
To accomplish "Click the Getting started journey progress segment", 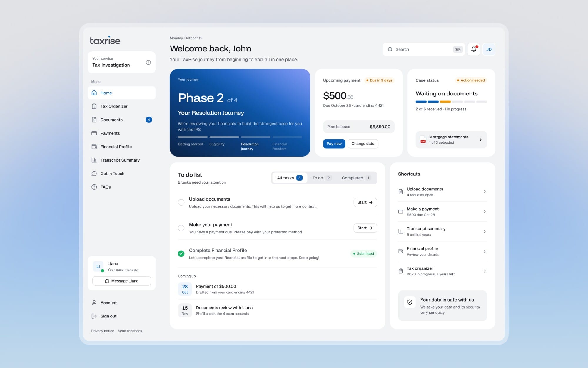I will pyautogui.click(x=193, y=137).
